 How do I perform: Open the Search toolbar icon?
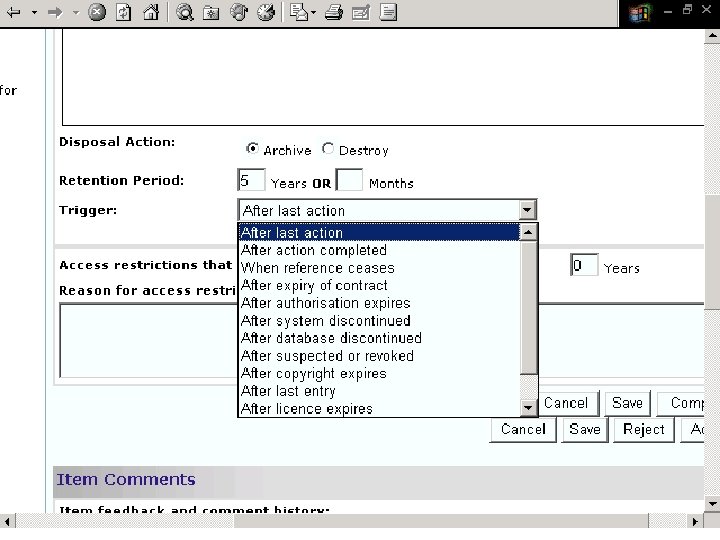[x=185, y=12]
